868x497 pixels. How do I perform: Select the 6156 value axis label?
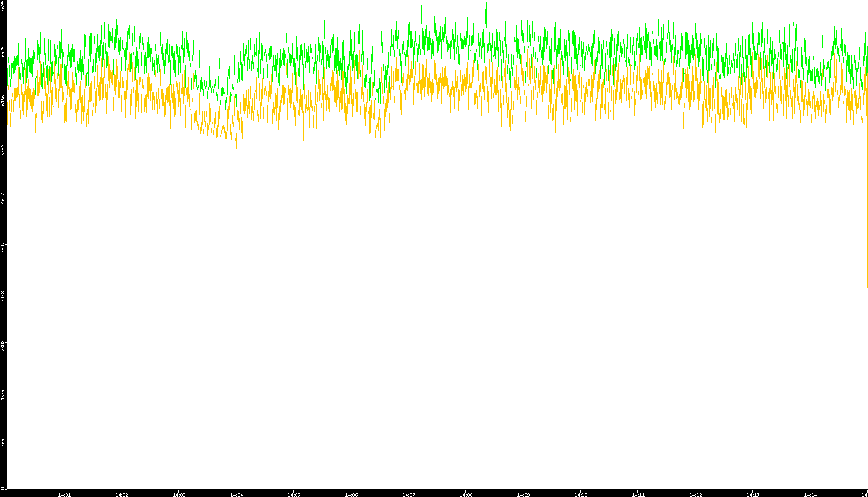[3, 100]
